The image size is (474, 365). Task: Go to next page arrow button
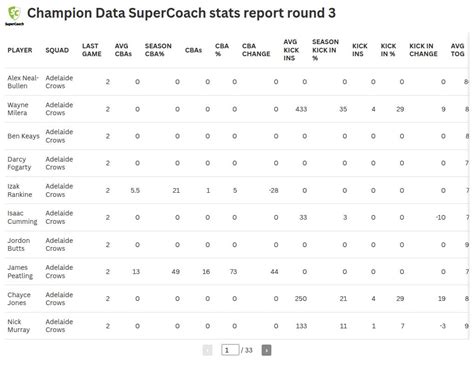pyautogui.click(x=266, y=350)
